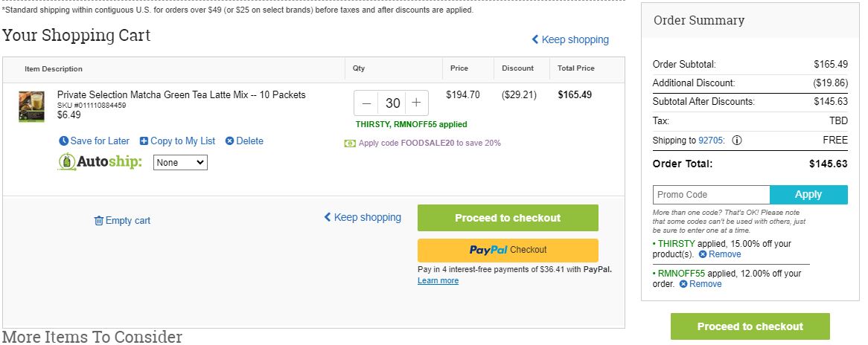868x345 pixels.
Task: Open the Autoship frequency dropdown
Action: (x=180, y=163)
